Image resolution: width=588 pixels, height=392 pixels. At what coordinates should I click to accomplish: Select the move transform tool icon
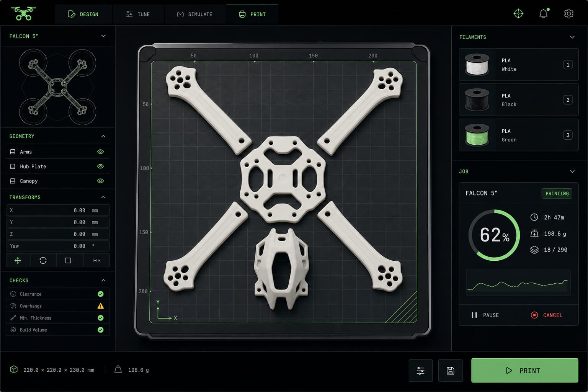(18, 260)
